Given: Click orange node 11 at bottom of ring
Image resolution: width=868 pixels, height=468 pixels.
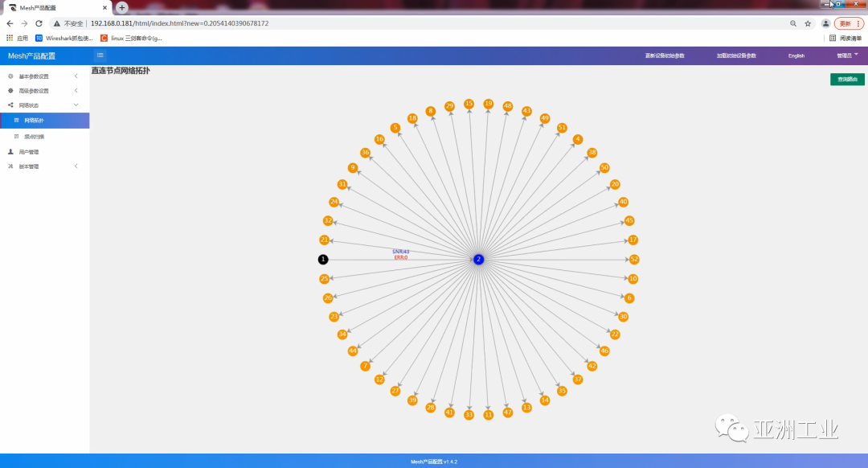Looking at the screenshot, I should [x=488, y=415].
